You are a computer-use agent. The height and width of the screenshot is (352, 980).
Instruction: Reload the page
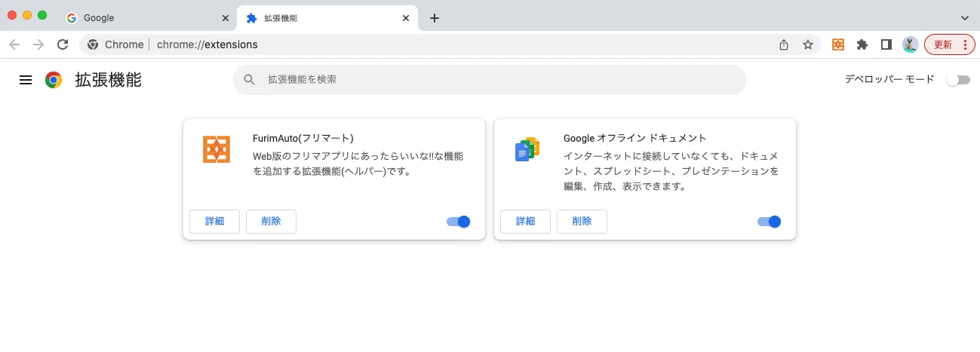(63, 44)
